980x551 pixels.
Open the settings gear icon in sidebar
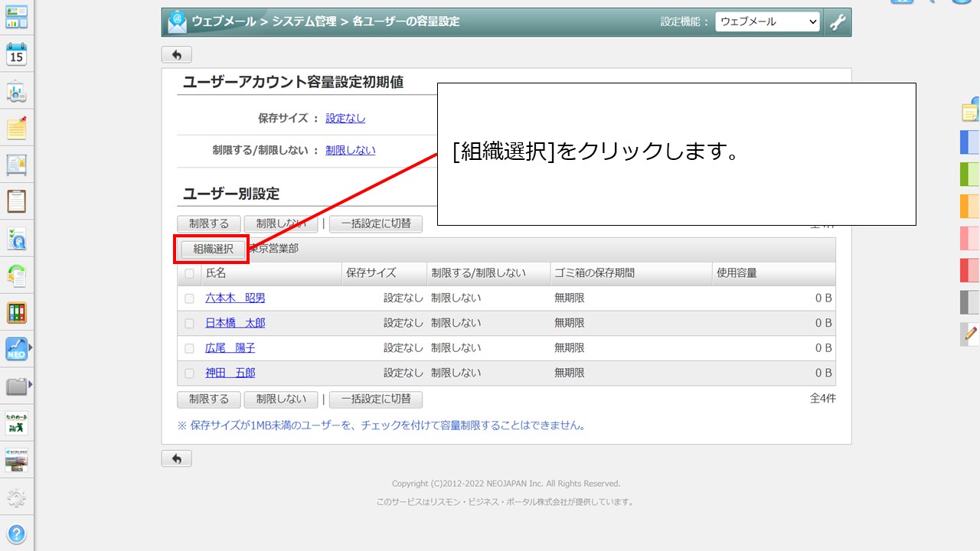coord(16,498)
